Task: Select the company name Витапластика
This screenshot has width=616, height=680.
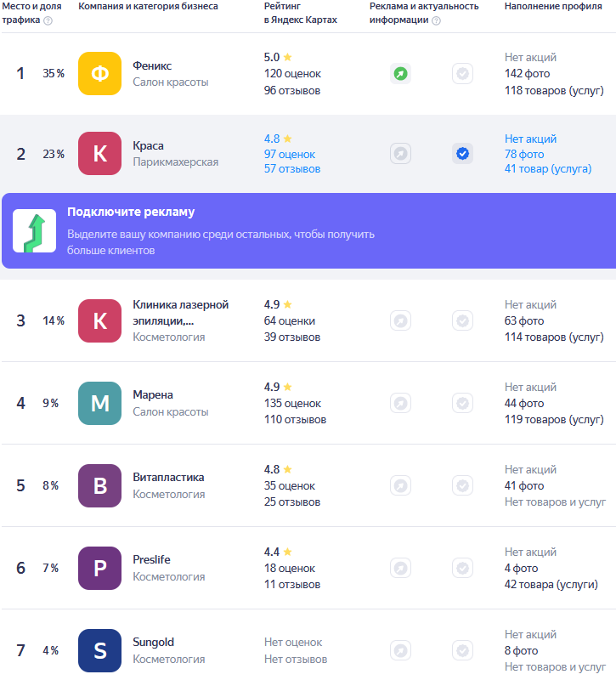Action: point(168,477)
